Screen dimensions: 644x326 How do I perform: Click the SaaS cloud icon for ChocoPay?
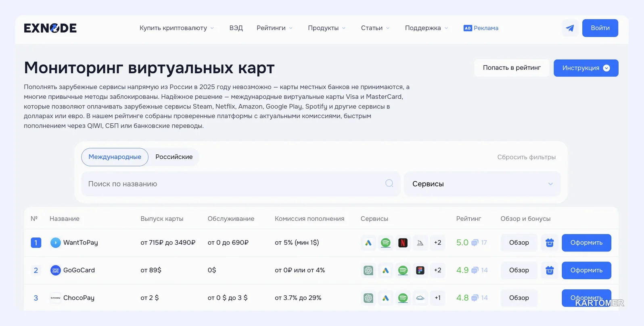[420, 298]
